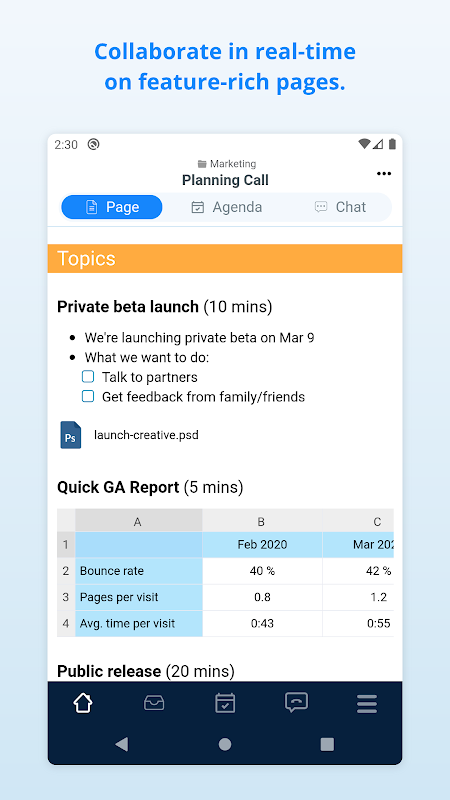The height and width of the screenshot is (800, 450).
Task: Select the Pages per visit cell
Action: (x=138, y=597)
